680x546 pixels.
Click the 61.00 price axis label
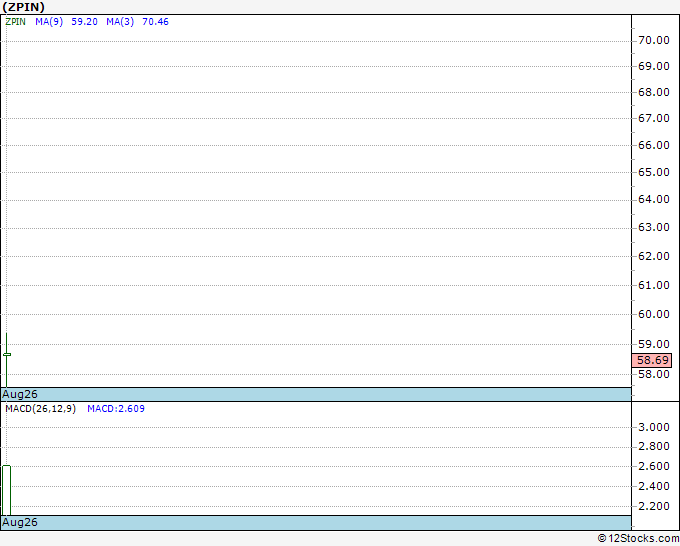[654, 285]
